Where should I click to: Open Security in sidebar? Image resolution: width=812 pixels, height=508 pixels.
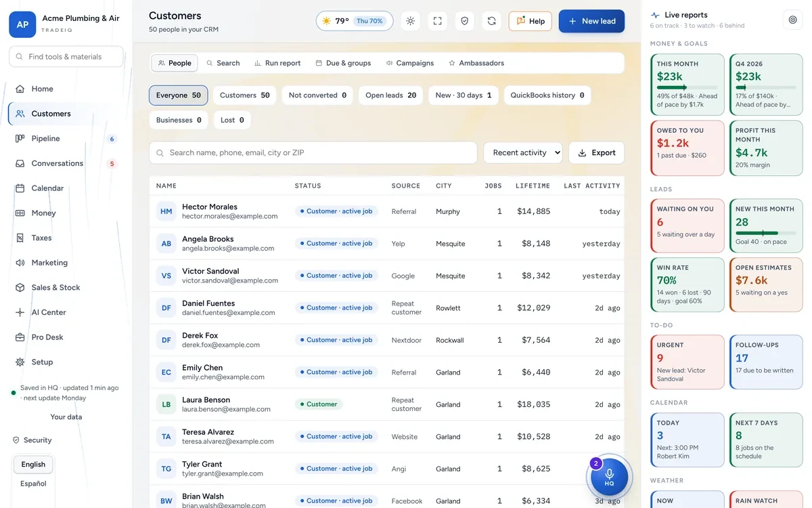[x=32, y=440]
